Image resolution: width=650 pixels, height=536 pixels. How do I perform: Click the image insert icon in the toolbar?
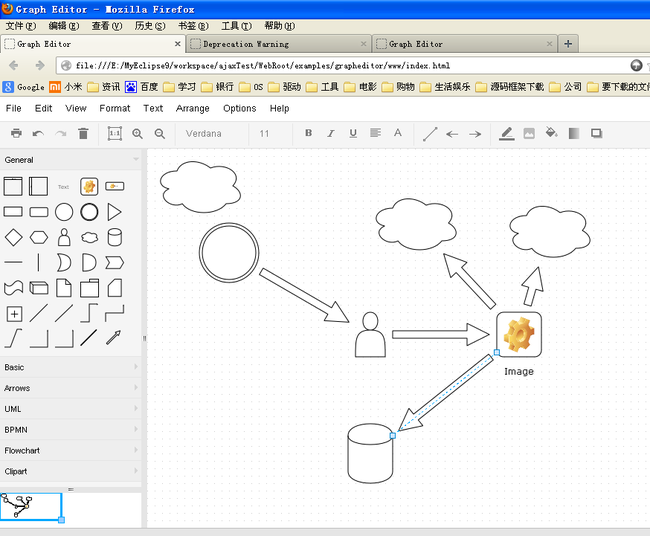point(529,133)
